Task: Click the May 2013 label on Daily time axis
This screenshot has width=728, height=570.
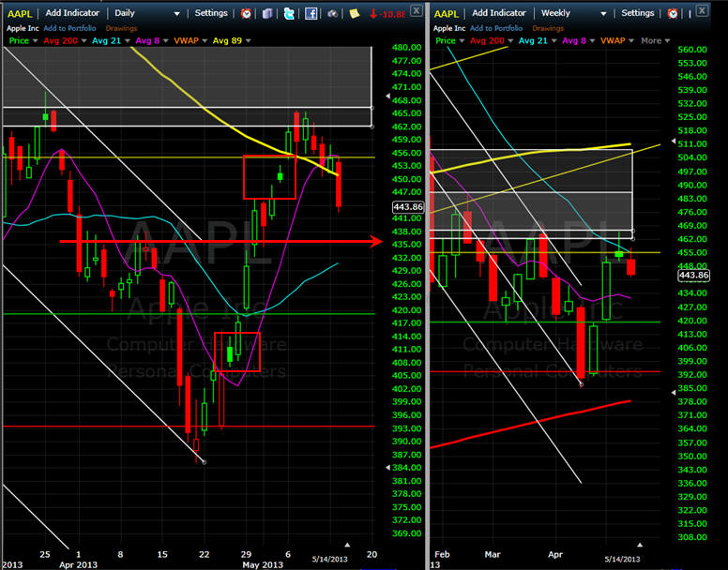Action: [263, 565]
